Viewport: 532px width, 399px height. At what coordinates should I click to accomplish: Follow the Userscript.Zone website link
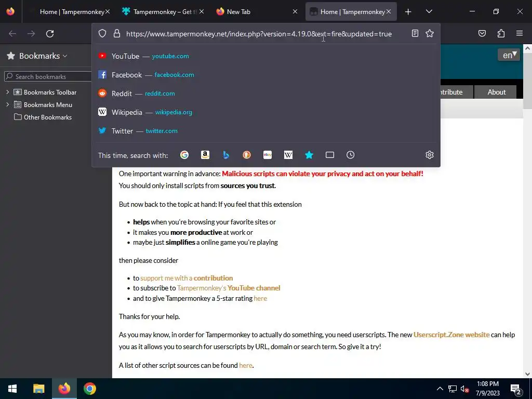451,335
